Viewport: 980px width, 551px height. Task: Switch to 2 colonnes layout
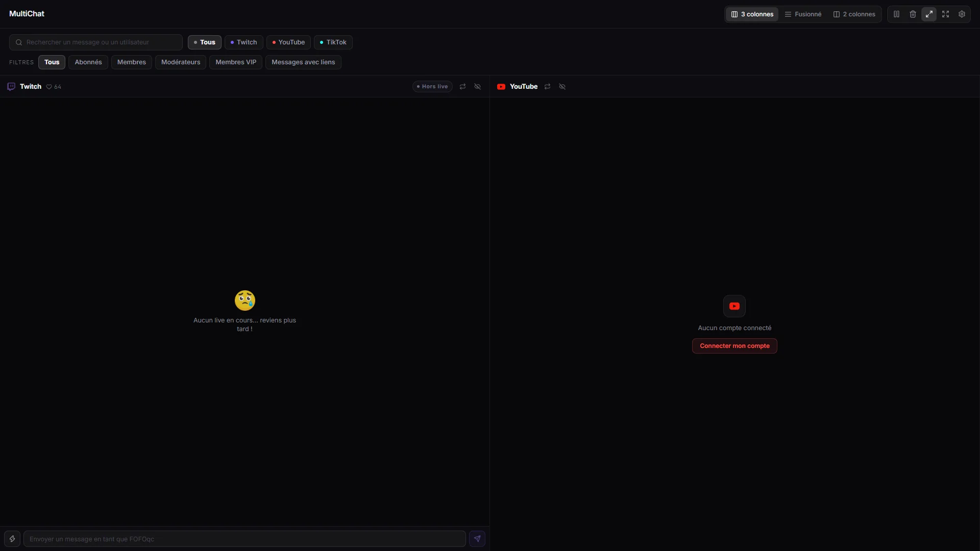point(854,14)
